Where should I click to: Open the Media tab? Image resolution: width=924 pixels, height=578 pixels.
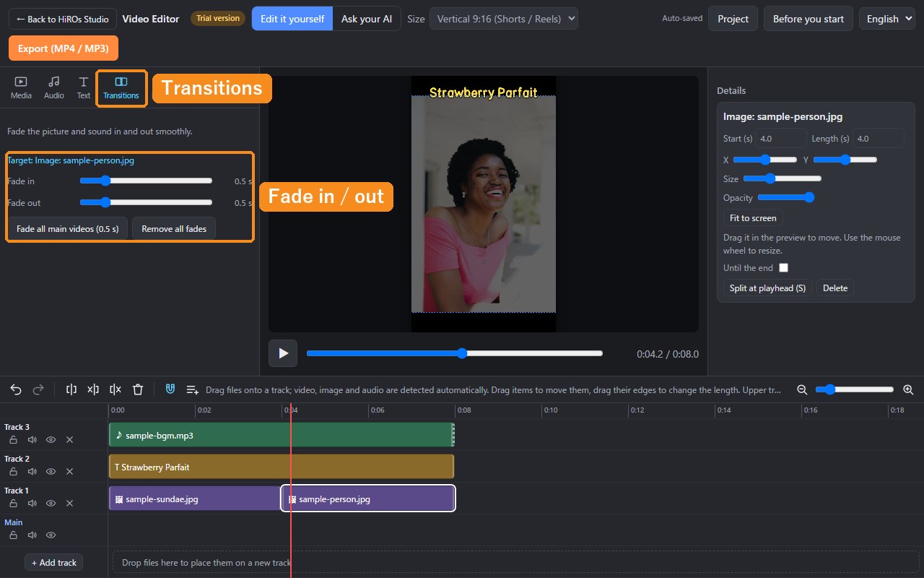pyautogui.click(x=21, y=88)
